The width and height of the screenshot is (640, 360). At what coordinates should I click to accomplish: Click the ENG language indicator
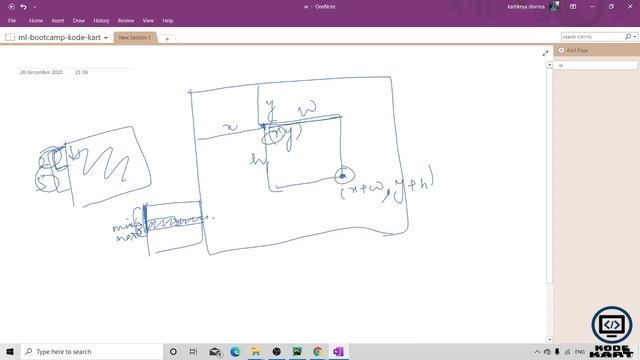point(580,352)
